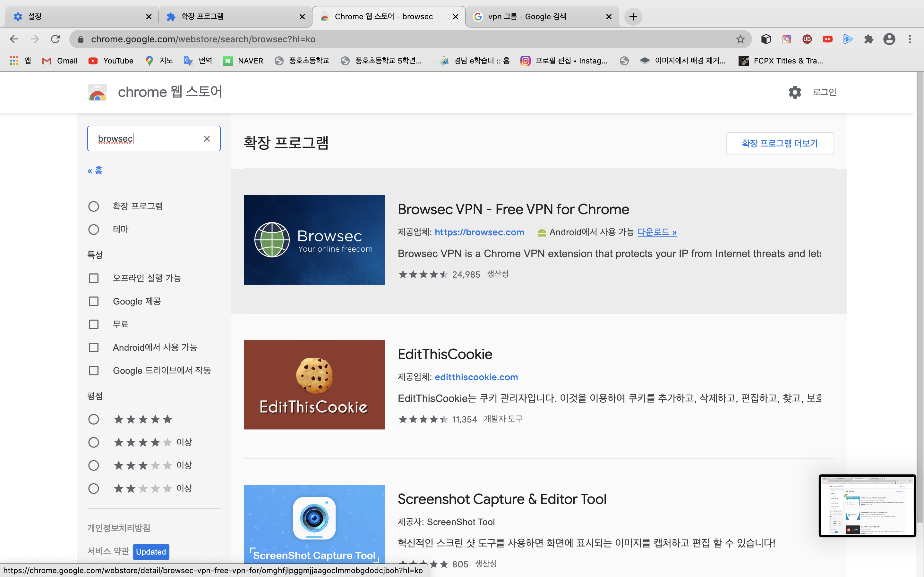This screenshot has width=924, height=577.
Task: Enable the 오프라인 실행 가능 checkbox
Action: 94,278
